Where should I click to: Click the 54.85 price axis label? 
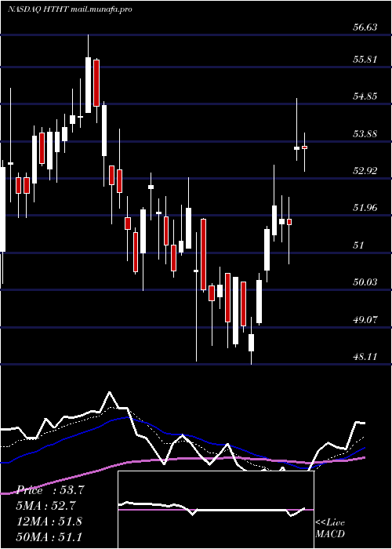click(x=365, y=96)
